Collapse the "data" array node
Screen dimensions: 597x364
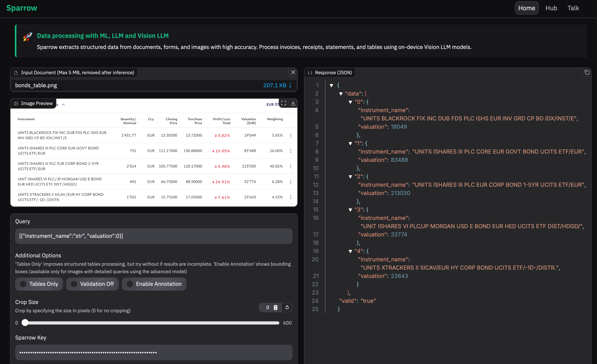341,94
